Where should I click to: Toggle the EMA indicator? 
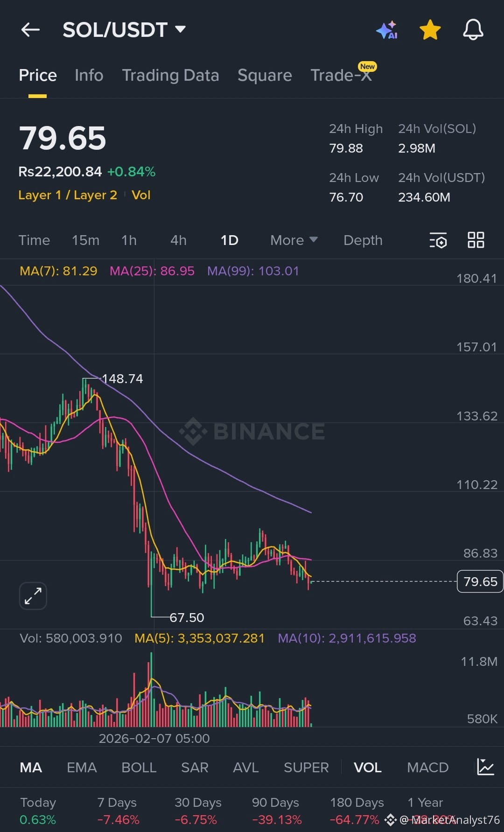82,768
